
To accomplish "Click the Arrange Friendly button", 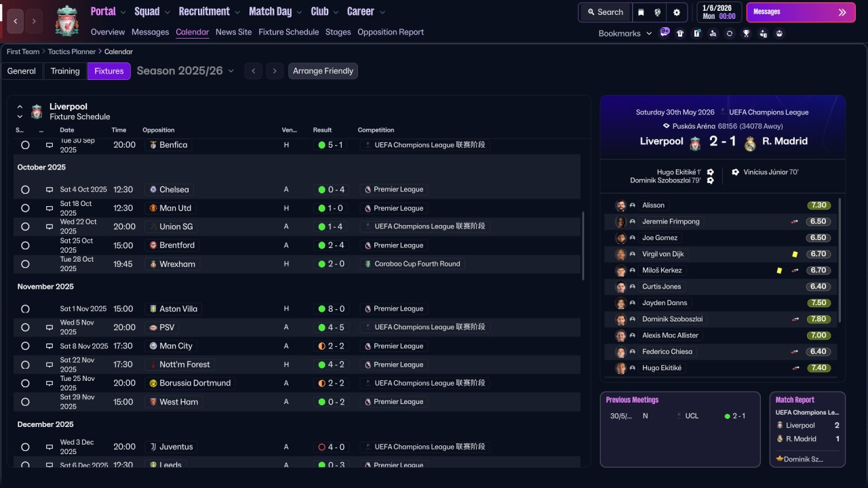I will 323,71.
